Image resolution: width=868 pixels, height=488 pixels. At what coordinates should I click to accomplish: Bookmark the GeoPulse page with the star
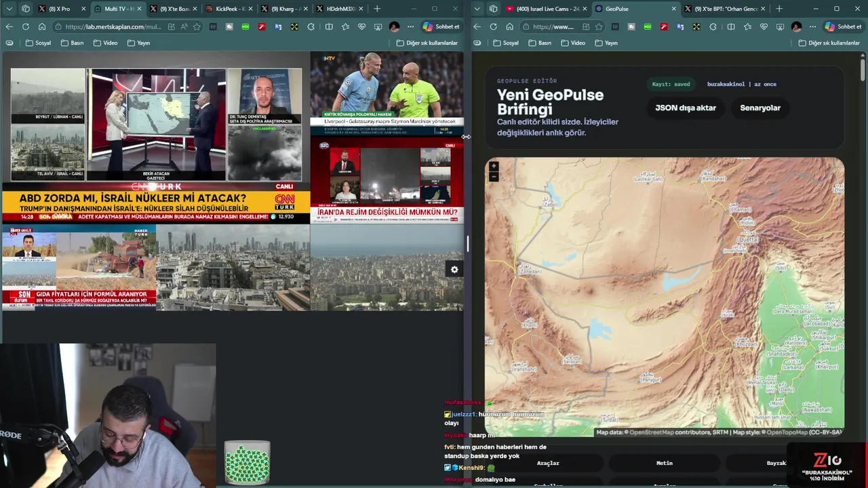tap(599, 26)
